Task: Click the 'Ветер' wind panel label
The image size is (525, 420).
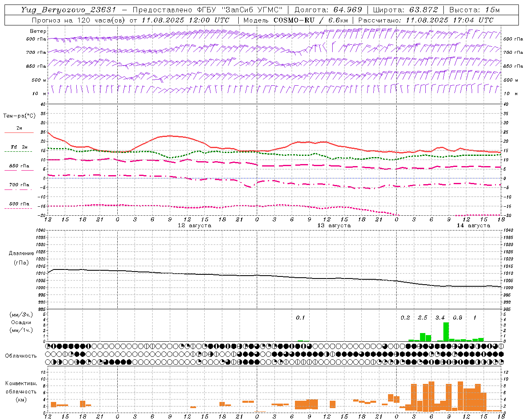Action: [x=38, y=31]
